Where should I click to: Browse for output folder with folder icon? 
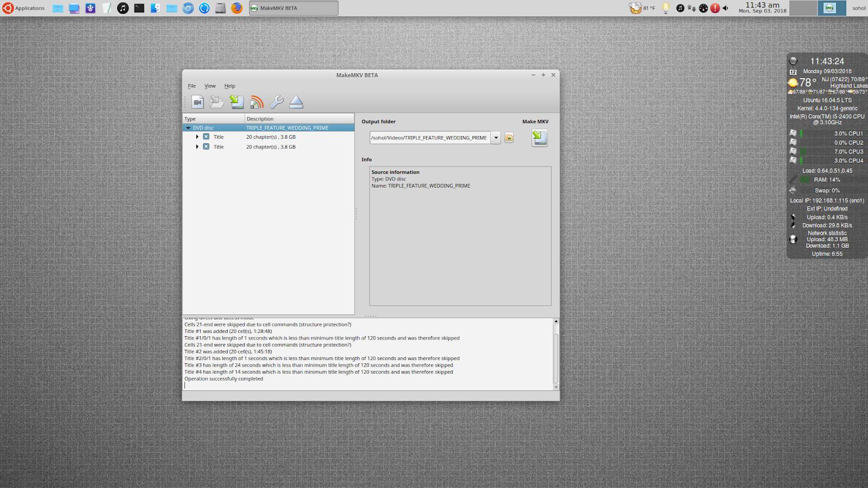[x=509, y=138]
